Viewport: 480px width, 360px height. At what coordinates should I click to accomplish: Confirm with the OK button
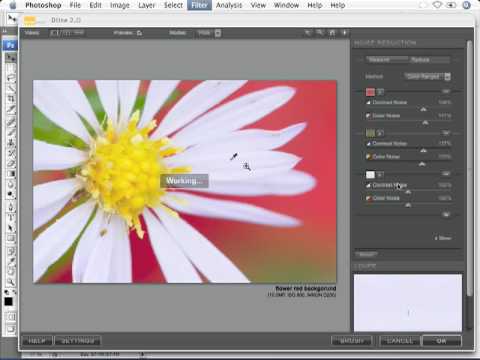click(x=442, y=341)
